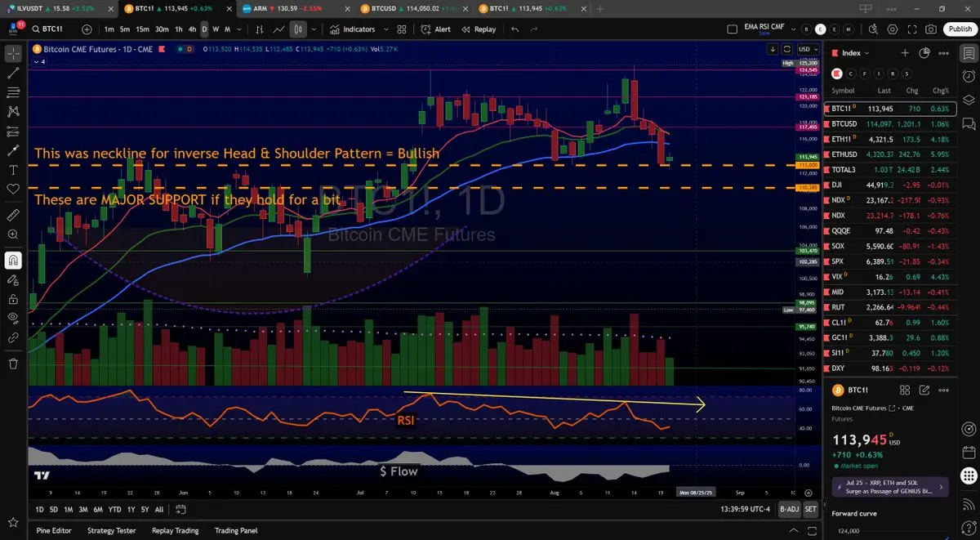The image size is (980, 540).
Task: Select the crosshair cursor tool
Action: pos(13,54)
